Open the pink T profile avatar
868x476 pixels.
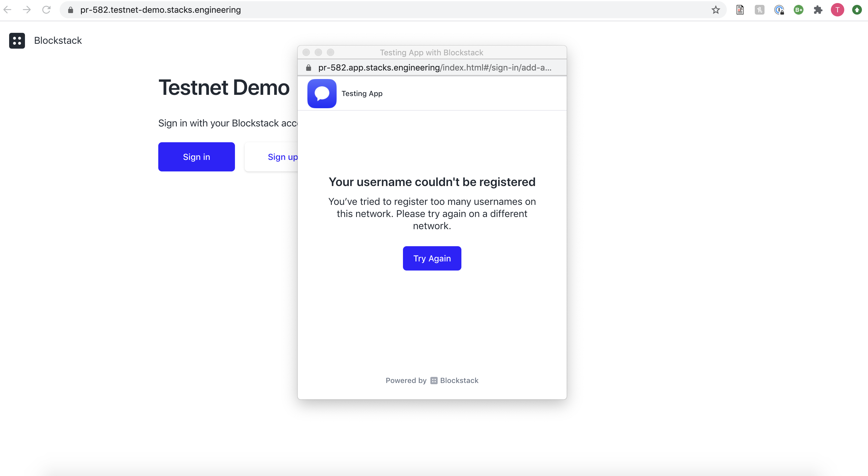tap(838, 10)
